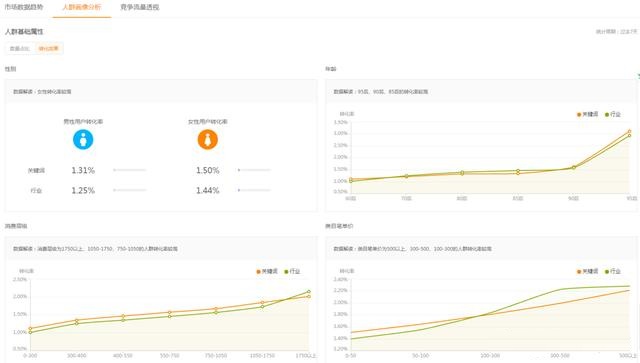Screen dimensions: 640x363
Task: Click the 90后 data point in age chart
Action: click(x=573, y=167)
